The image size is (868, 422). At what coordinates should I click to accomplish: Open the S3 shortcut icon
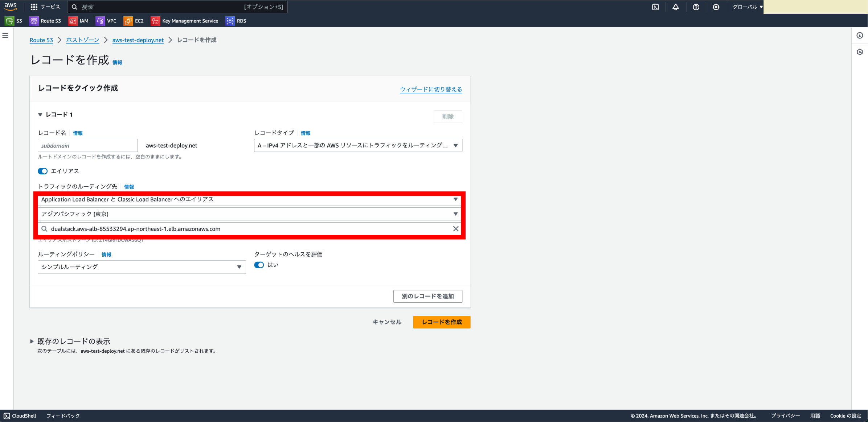(x=9, y=21)
